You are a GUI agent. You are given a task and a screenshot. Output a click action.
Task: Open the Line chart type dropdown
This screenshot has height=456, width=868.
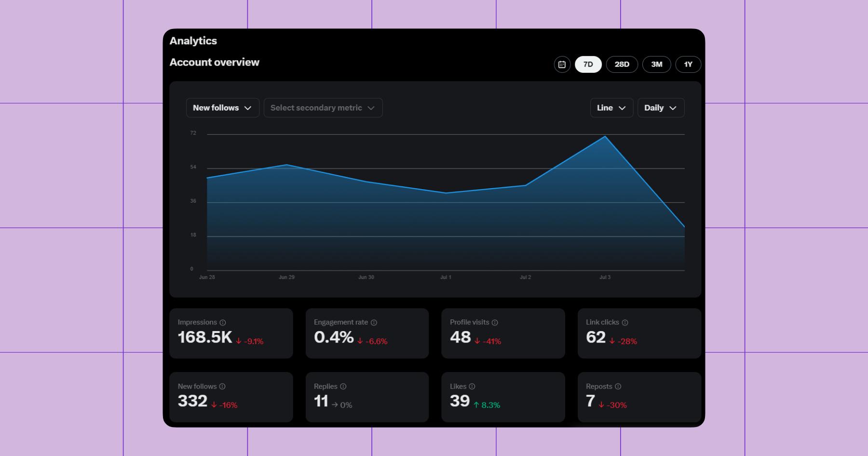611,108
